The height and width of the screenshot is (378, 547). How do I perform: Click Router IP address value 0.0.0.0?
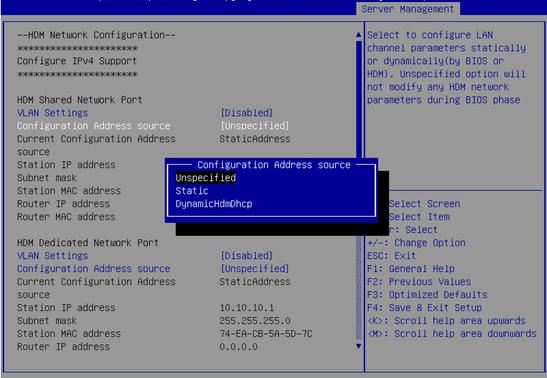(238, 347)
